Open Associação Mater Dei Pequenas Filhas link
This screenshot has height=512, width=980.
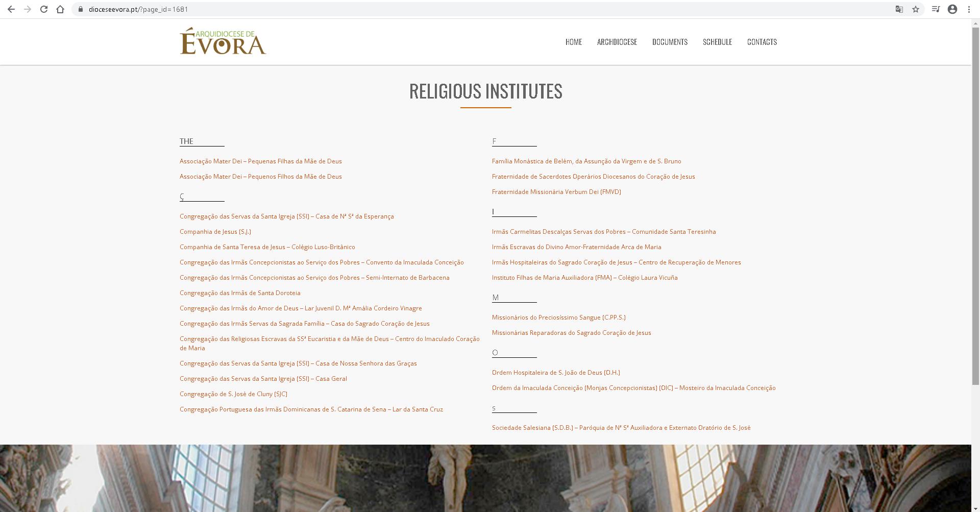(x=261, y=161)
